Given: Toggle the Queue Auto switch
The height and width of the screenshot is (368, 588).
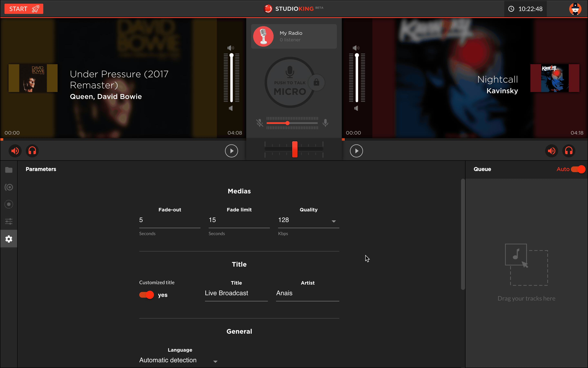Looking at the screenshot, I should tap(578, 169).
